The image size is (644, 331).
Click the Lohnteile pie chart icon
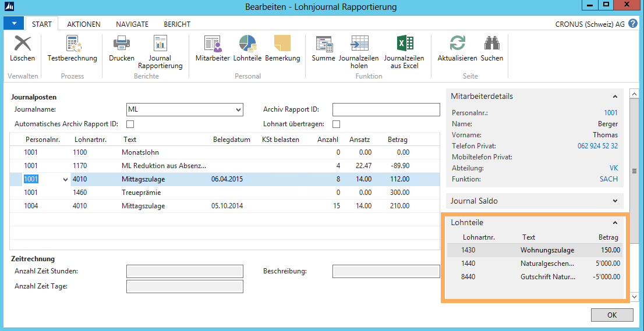(x=247, y=44)
